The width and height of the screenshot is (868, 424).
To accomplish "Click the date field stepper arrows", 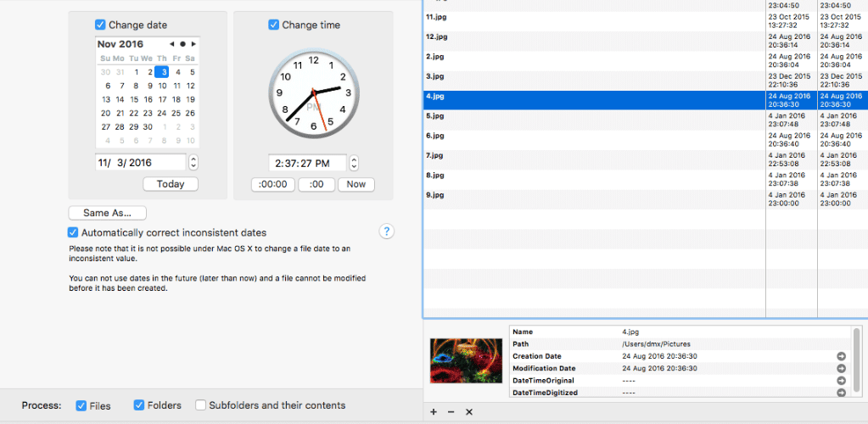I will pos(193,163).
